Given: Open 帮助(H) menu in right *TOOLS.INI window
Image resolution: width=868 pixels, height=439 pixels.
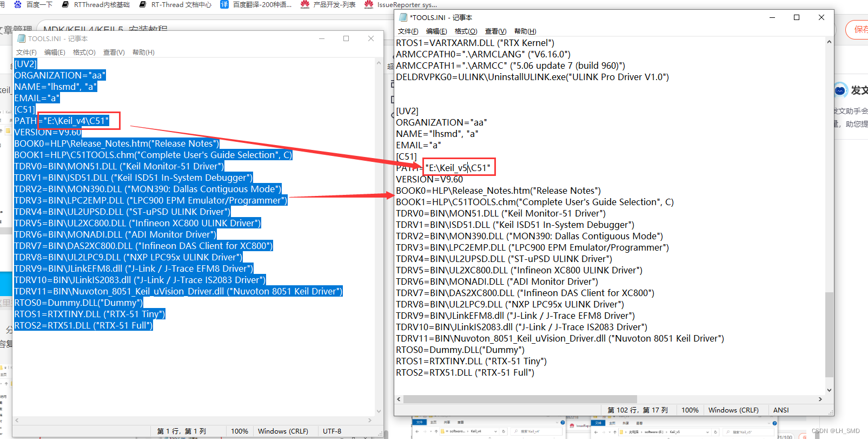Looking at the screenshot, I should [525, 31].
